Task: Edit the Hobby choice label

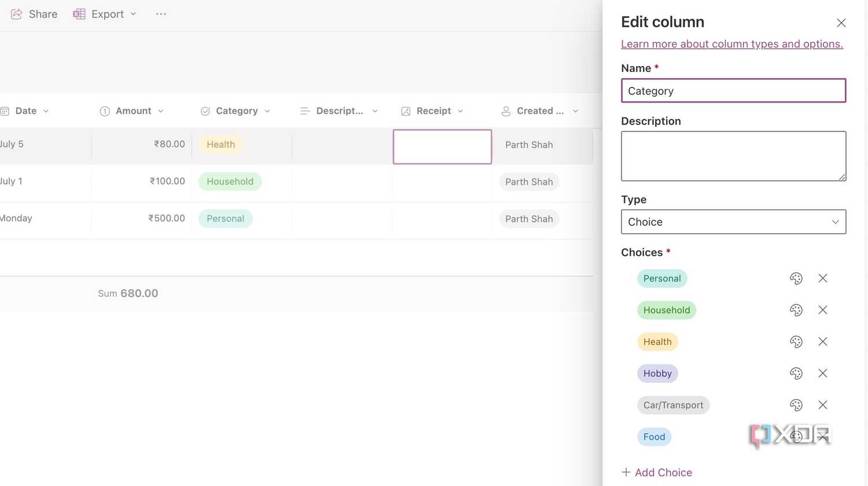Action: point(657,374)
